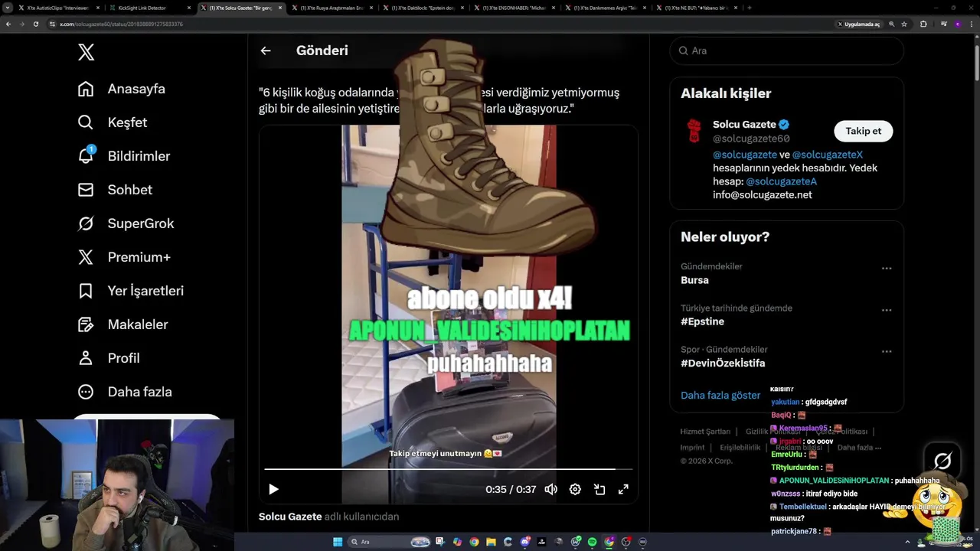Click the Profil person icon
The image size is (980, 551).
(86, 358)
